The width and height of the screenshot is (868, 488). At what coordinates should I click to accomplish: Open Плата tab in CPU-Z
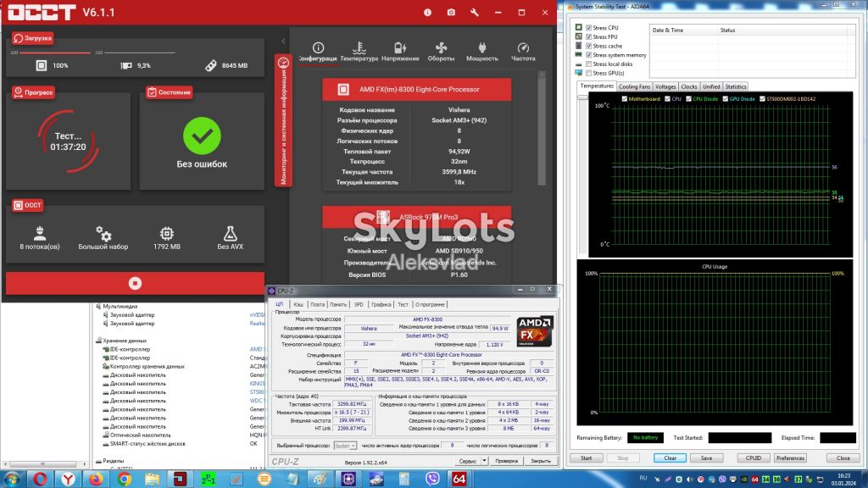317,304
